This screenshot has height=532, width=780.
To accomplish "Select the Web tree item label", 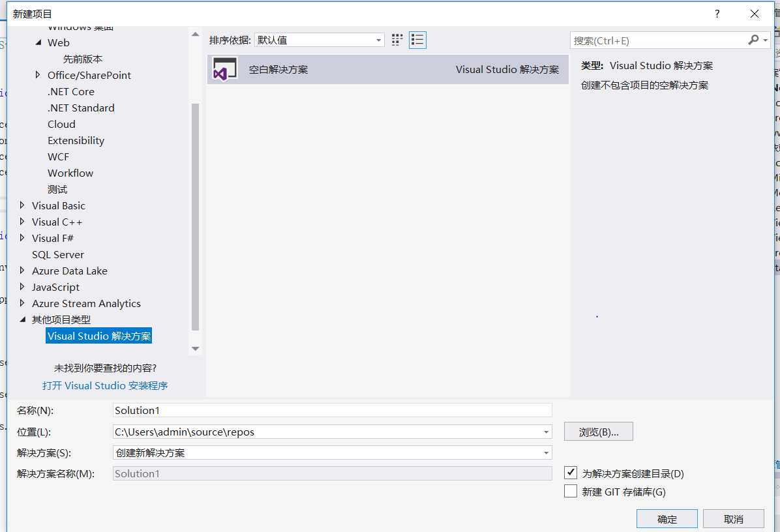I will (58, 43).
